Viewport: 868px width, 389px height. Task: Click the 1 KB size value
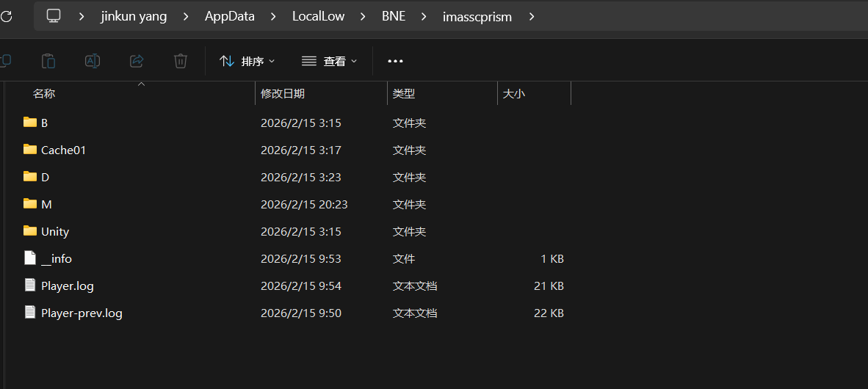pyautogui.click(x=552, y=258)
